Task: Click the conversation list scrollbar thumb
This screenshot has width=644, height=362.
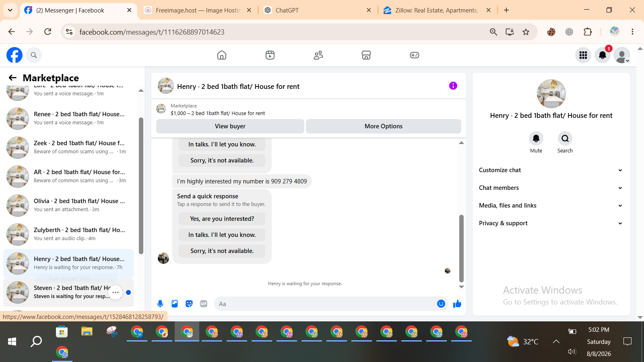Action: click(141, 185)
